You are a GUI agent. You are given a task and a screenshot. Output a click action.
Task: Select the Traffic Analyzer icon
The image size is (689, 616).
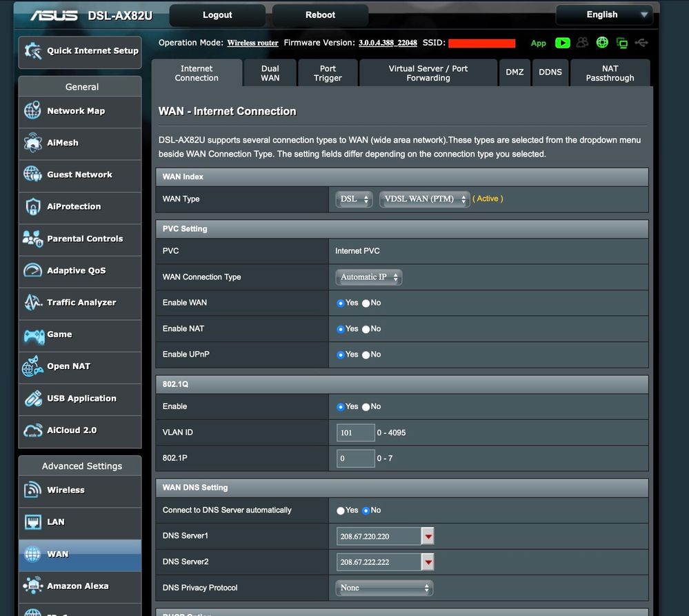pyautogui.click(x=32, y=302)
